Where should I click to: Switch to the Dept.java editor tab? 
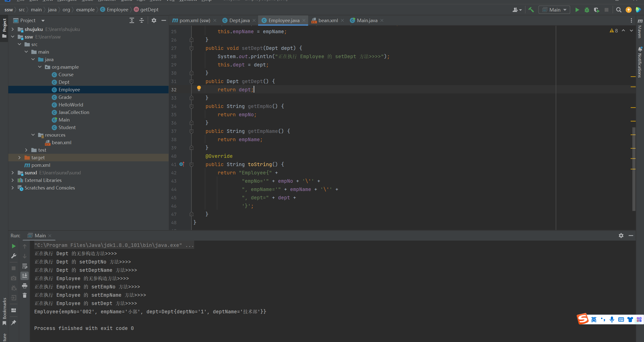pyautogui.click(x=239, y=20)
